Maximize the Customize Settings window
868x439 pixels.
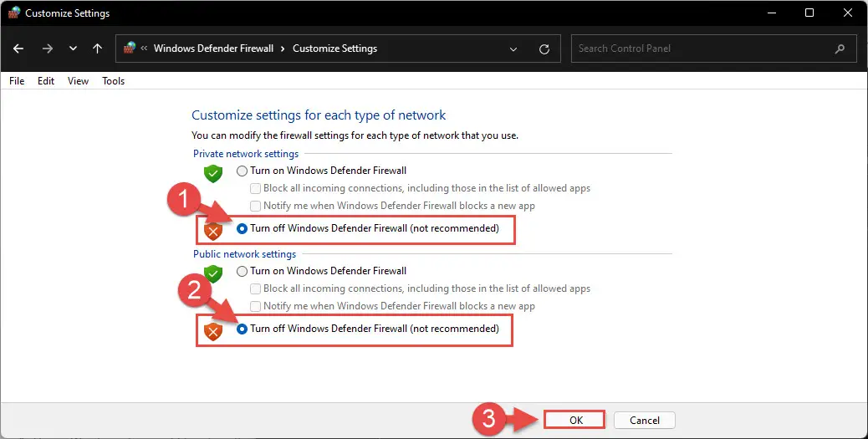click(809, 13)
